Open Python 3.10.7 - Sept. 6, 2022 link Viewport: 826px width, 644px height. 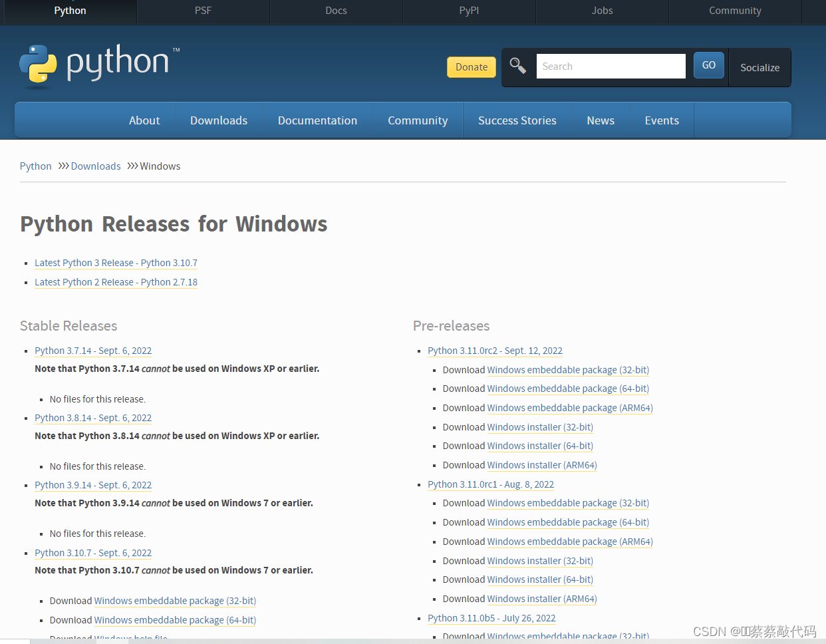93,553
